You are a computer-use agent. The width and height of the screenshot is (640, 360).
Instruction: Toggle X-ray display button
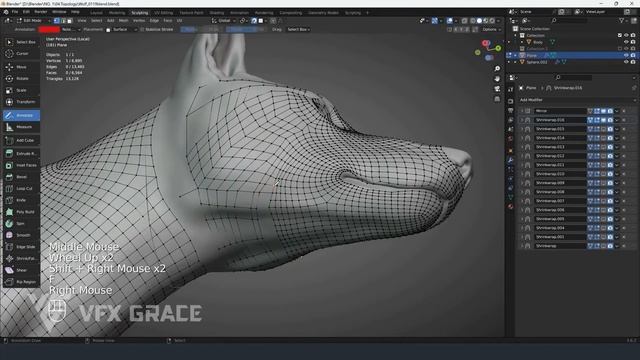[464, 20]
